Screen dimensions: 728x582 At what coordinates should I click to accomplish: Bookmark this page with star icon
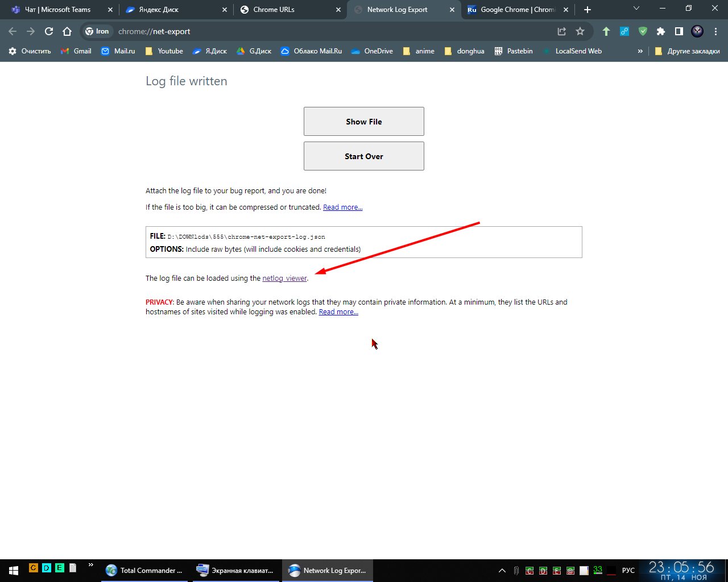(580, 31)
